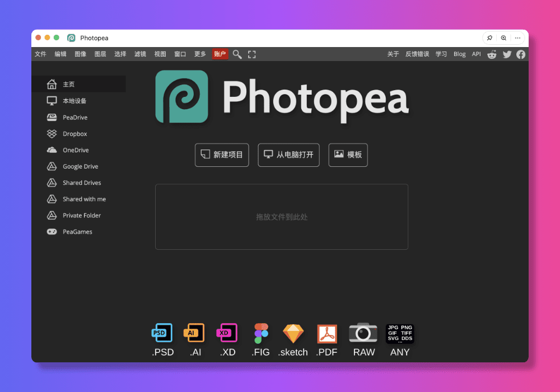
Task: Click the .PSD format icon
Action: (x=162, y=339)
